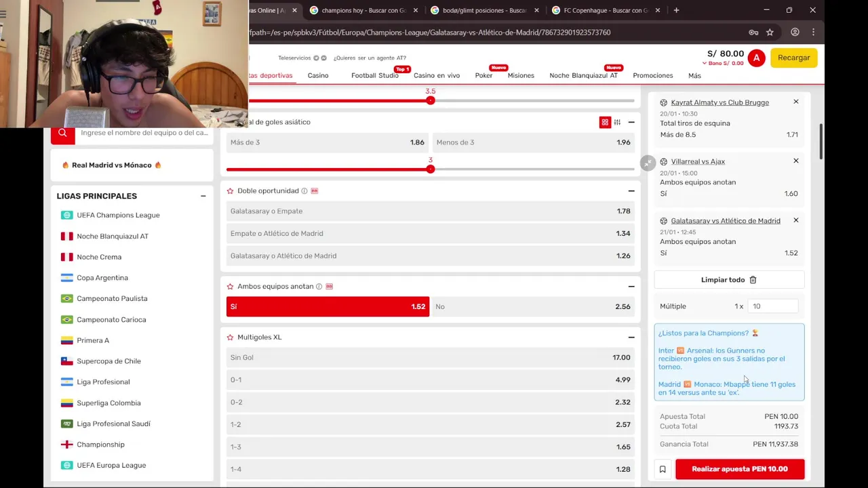Open the Copa Argentina league

click(x=102, y=278)
